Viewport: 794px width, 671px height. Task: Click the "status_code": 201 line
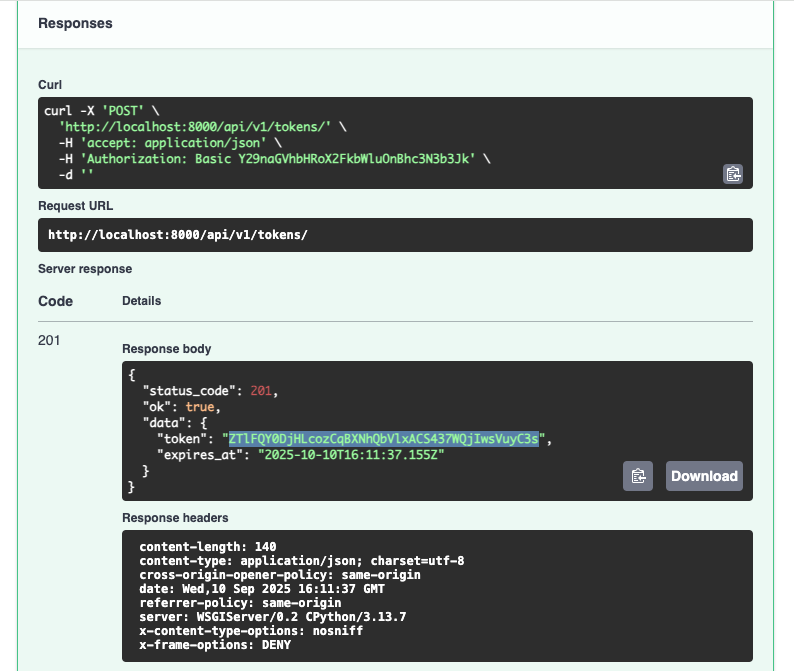[210, 391]
